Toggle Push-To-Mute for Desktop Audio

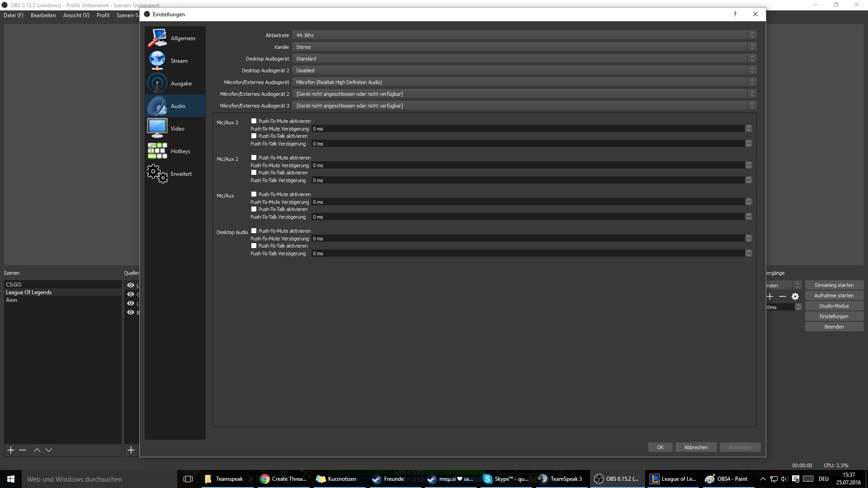click(x=253, y=230)
